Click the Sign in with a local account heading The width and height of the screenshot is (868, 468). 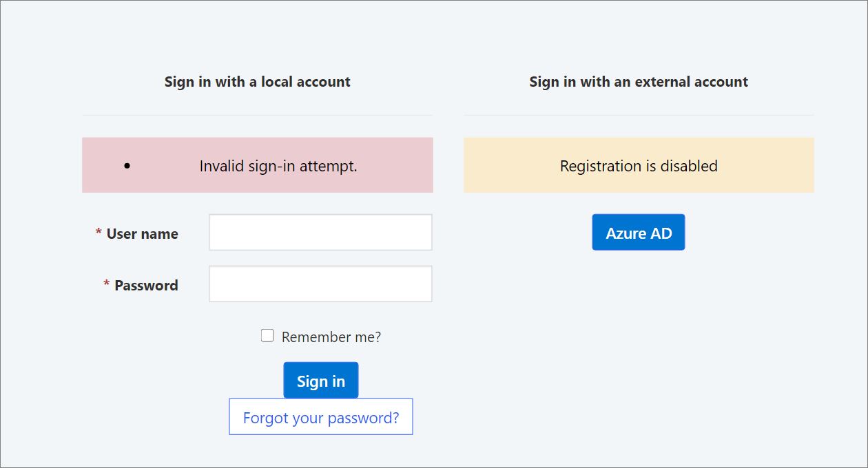pyautogui.click(x=257, y=81)
